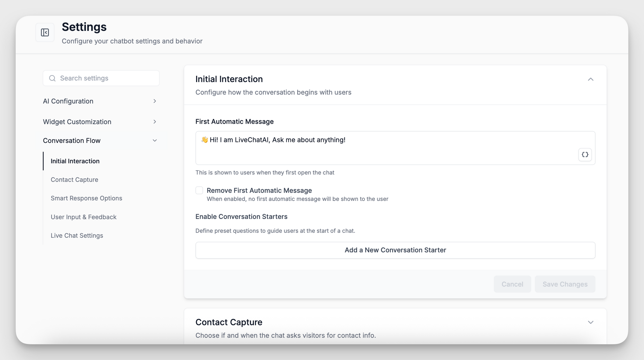
Task: Click the Cancel button
Action: click(x=512, y=284)
